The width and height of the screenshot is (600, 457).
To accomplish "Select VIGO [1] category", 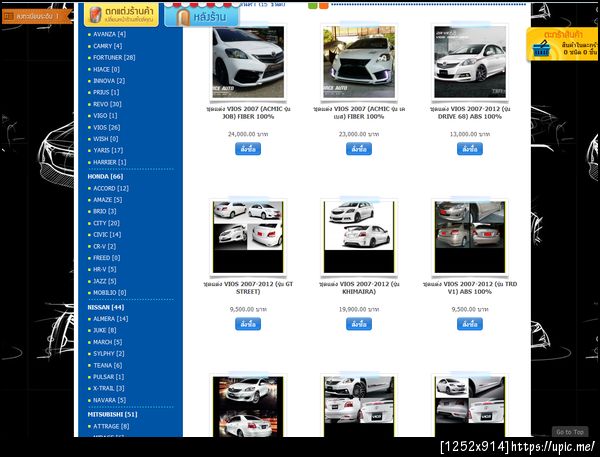I will (105, 116).
